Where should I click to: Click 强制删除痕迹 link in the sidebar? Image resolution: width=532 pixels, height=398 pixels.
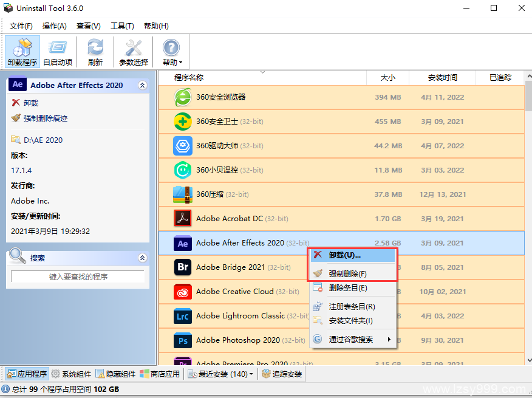tap(45, 118)
